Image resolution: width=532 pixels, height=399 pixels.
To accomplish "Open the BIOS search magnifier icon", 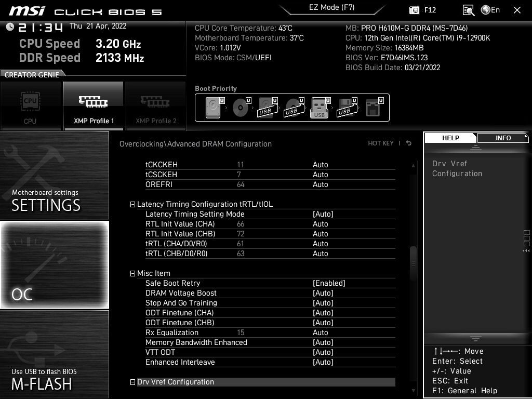I will (x=469, y=10).
